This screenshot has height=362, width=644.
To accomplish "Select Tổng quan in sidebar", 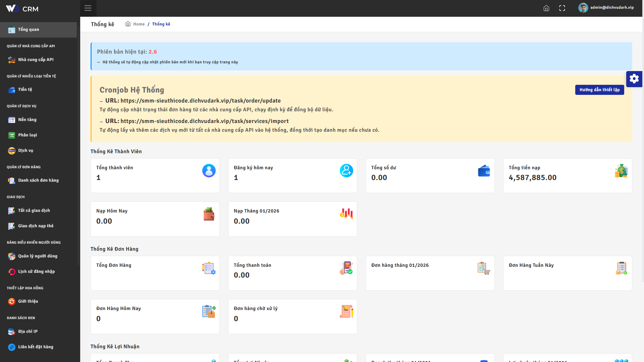I will tap(29, 29).
